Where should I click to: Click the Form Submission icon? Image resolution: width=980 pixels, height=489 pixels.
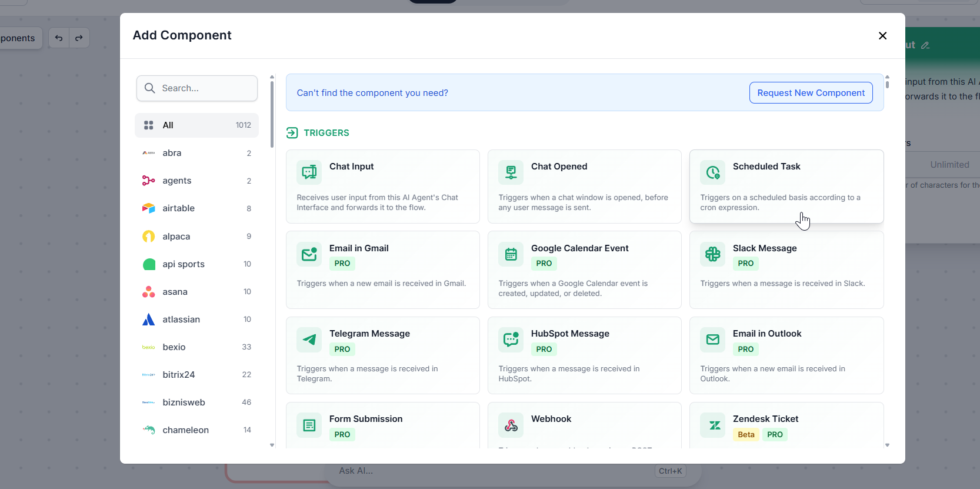click(309, 425)
